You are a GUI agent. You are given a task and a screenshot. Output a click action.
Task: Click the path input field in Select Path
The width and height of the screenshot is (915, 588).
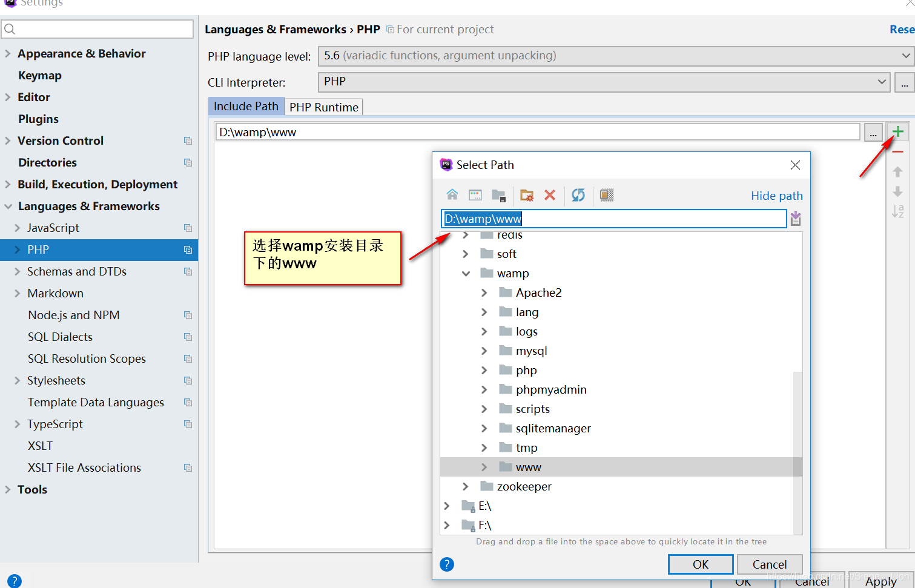pos(613,219)
